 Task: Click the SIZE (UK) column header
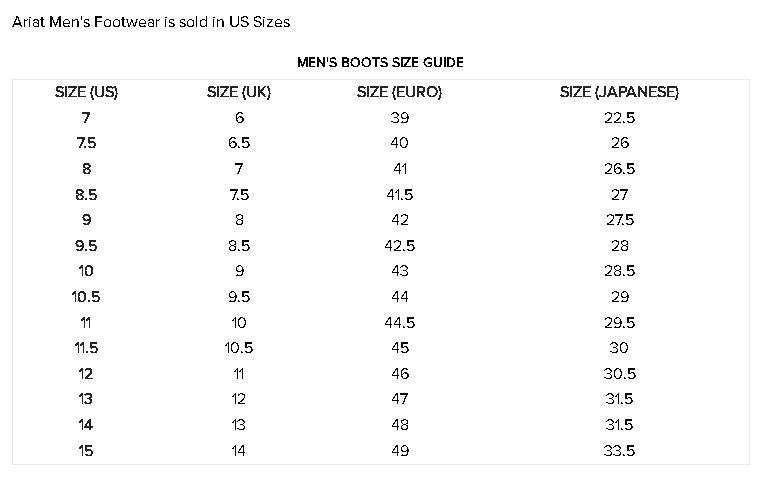pos(239,92)
